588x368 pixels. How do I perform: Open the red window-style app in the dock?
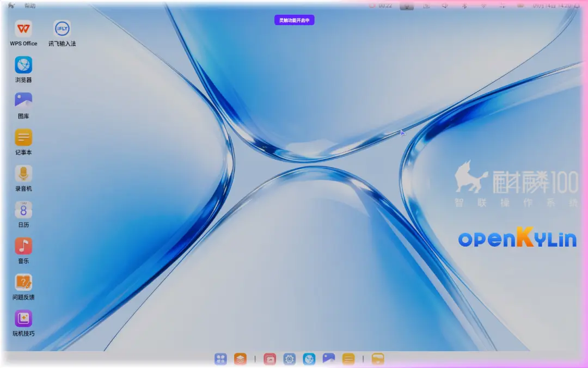point(269,359)
